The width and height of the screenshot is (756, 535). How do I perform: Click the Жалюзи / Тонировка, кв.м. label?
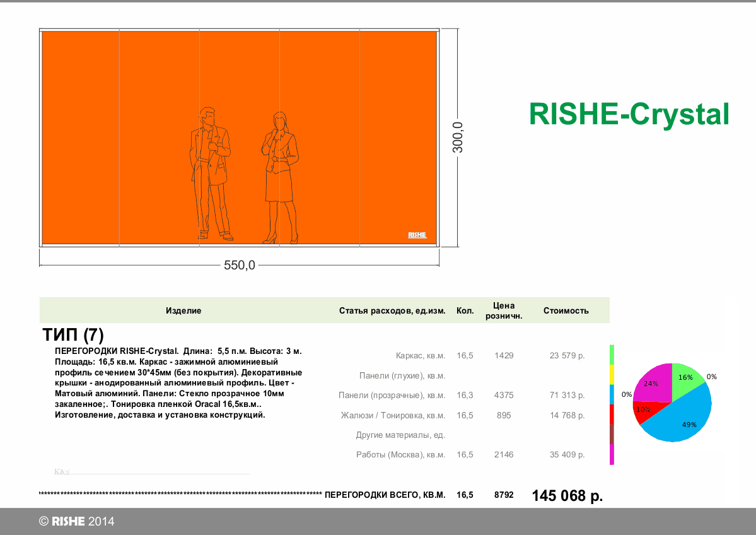pyautogui.click(x=393, y=415)
